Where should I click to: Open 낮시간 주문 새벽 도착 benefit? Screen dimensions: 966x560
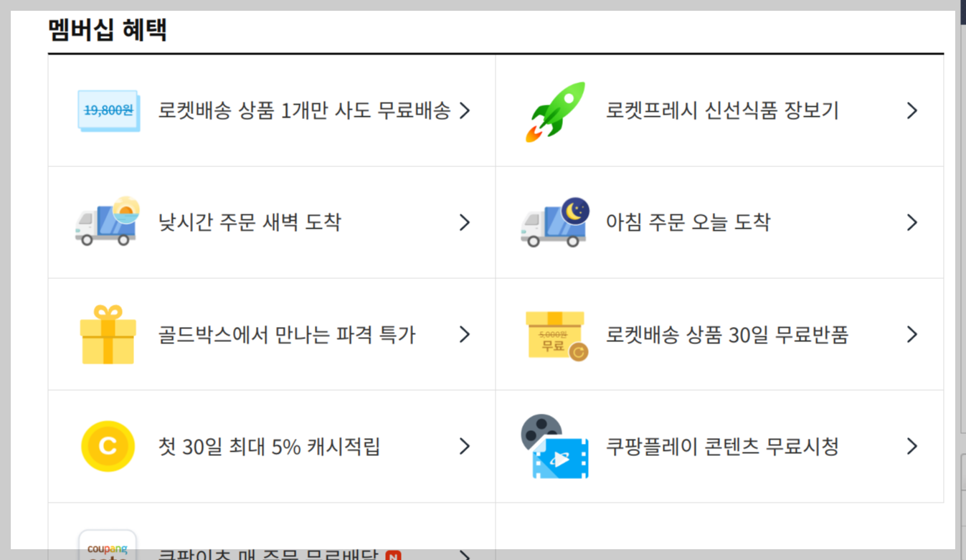(x=272, y=222)
